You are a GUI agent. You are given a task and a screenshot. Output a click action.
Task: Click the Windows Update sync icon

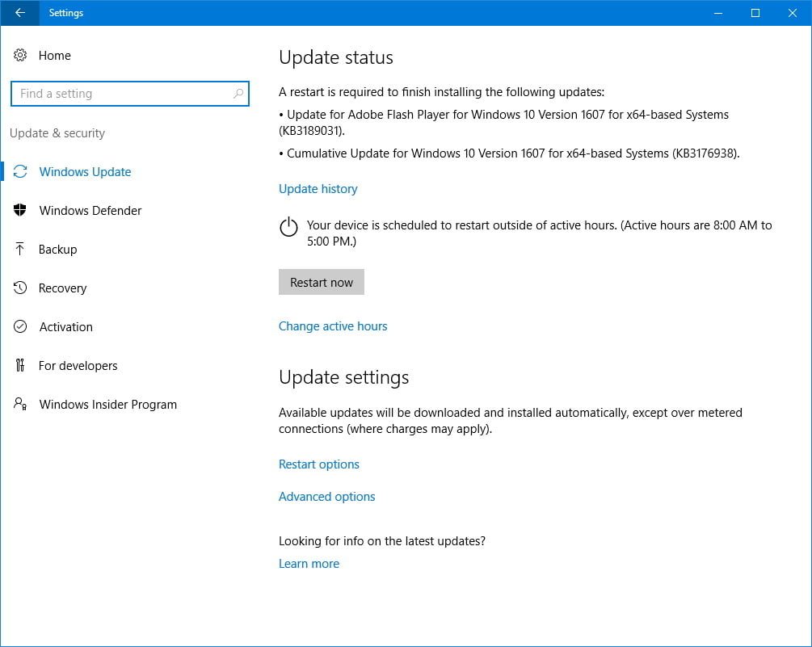20,172
